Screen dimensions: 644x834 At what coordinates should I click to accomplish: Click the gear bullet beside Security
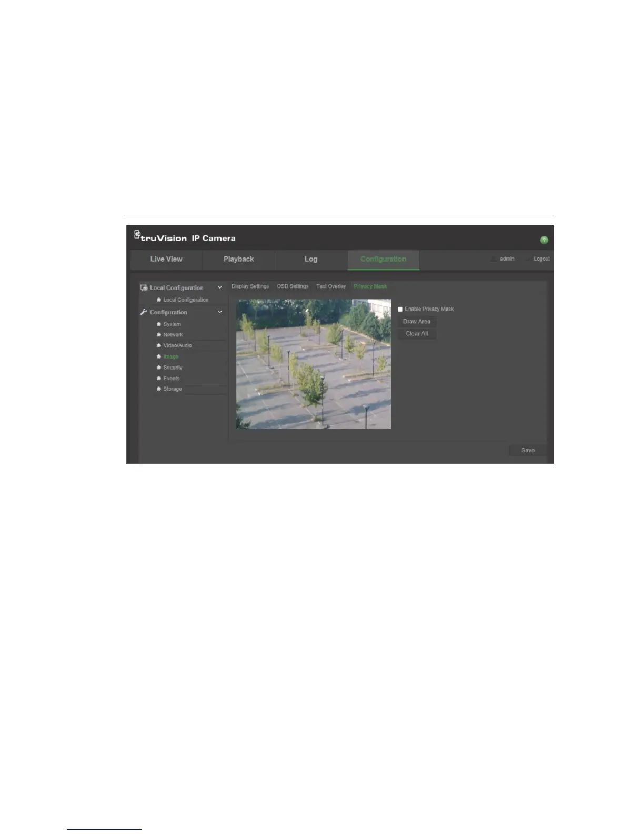tap(159, 368)
